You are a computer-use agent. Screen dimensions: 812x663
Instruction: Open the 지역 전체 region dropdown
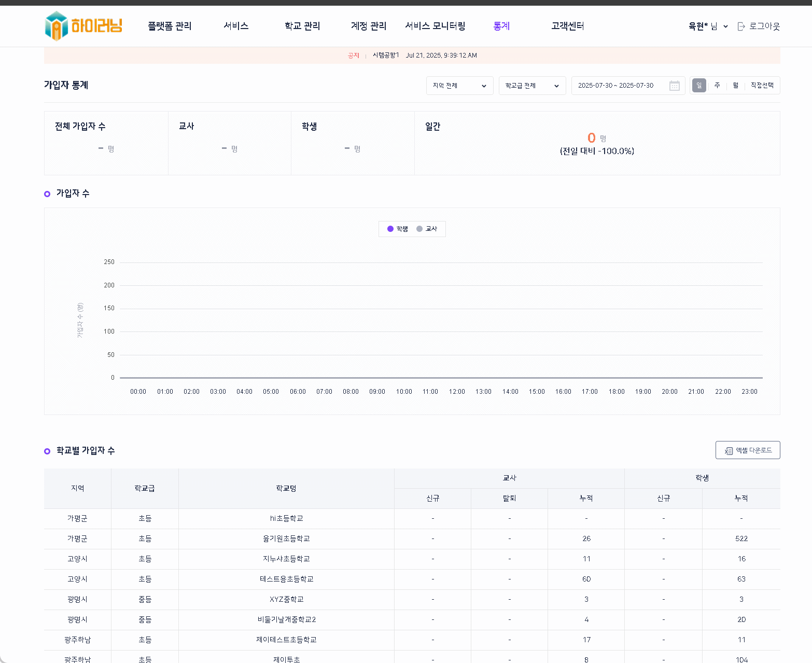(x=459, y=86)
